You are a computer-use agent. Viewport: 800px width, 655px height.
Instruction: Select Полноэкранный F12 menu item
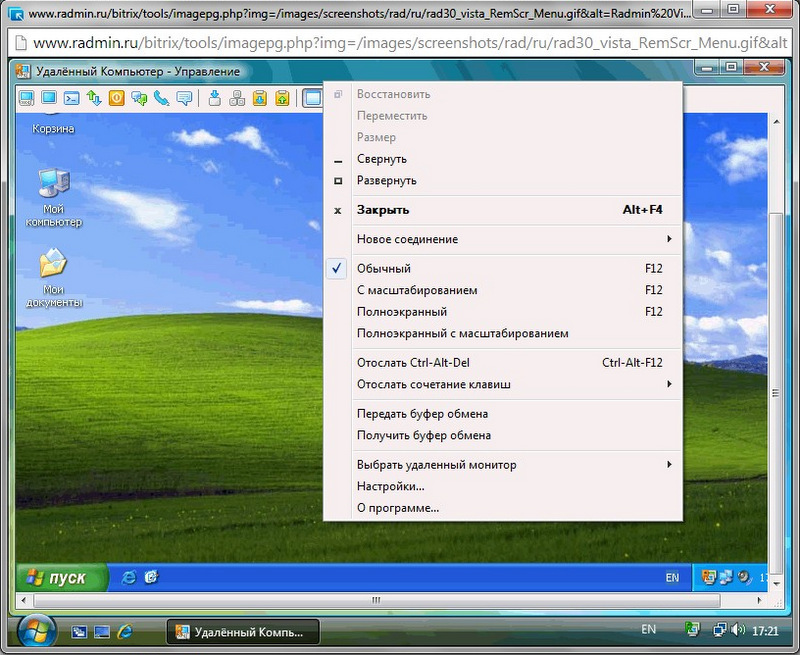(503, 311)
